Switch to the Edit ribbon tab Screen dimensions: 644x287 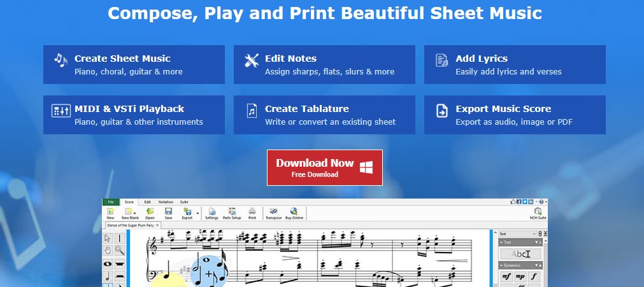pos(147,202)
